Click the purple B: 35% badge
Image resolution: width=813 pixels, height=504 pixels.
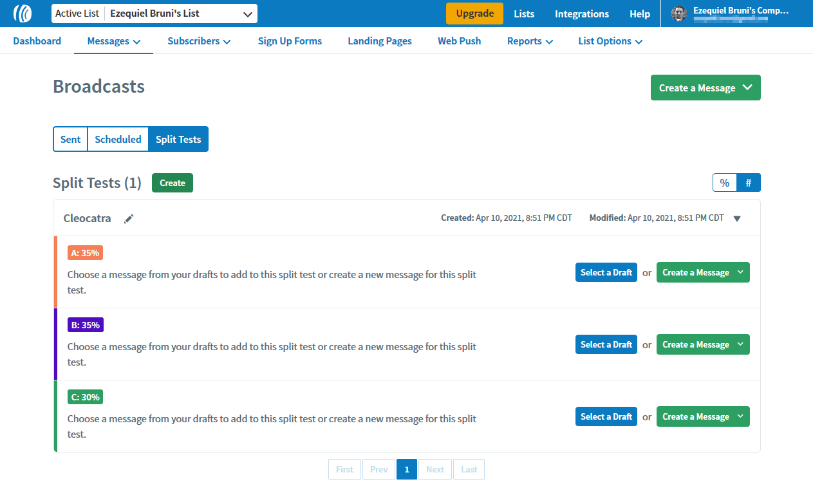click(x=85, y=325)
